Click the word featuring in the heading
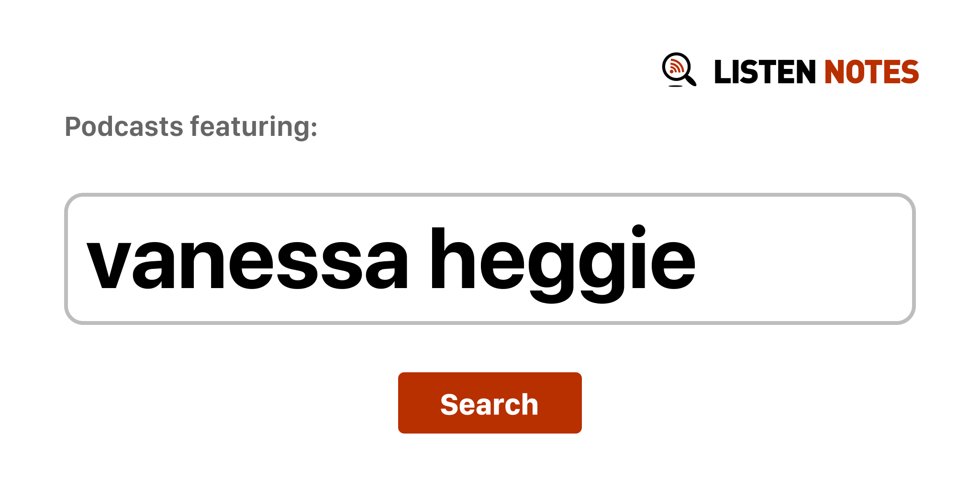 click(254, 127)
